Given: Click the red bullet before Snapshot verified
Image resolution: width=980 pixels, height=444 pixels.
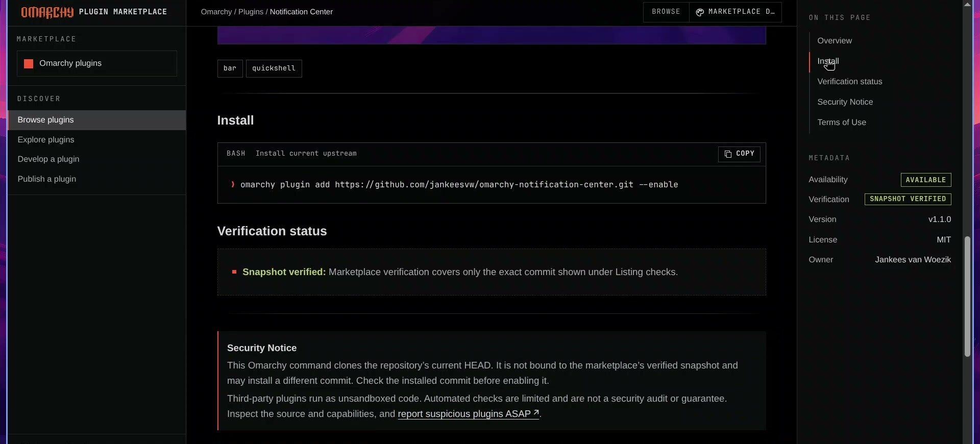Looking at the screenshot, I should click(234, 272).
